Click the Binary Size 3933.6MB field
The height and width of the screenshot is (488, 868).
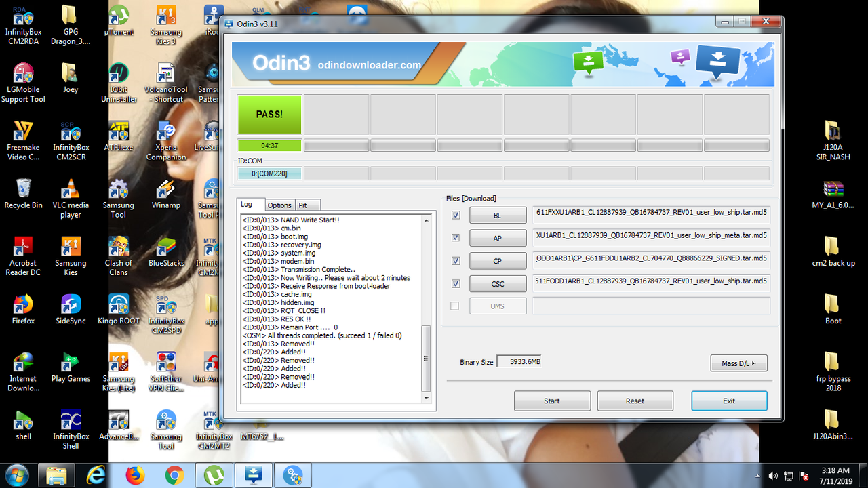tap(519, 362)
